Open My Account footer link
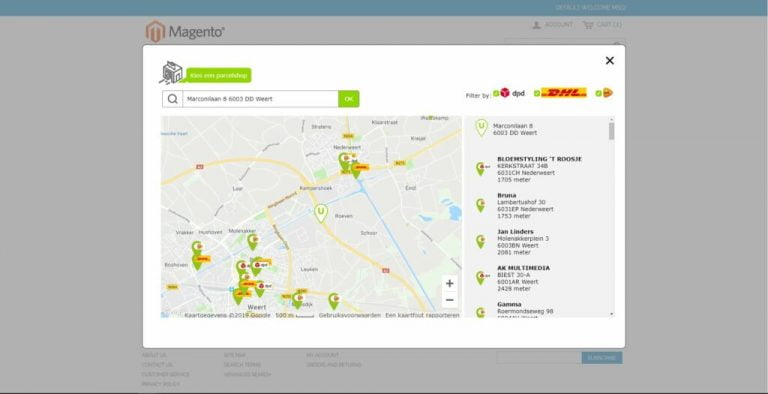The width and height of the screenshot is (768, 394). (323, 355)
